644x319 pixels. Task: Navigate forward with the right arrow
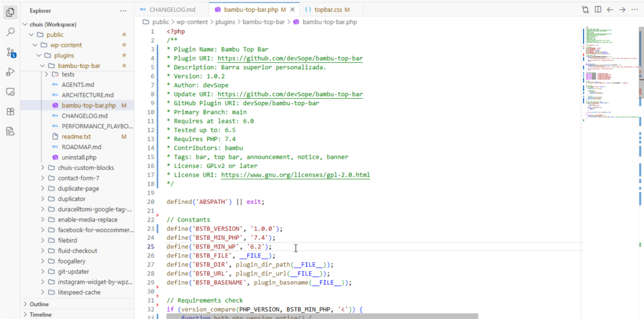click(622, 9)
